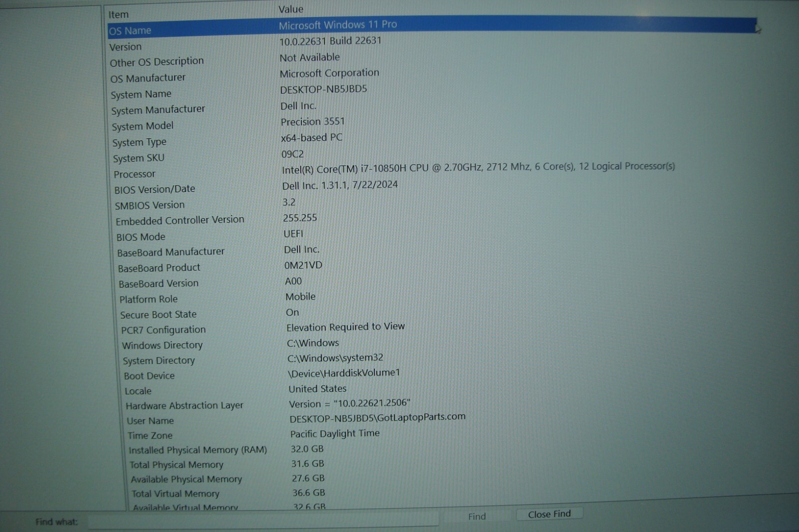The height and width of the screenshot is (532, 799).
Task: Select the Processor row label
Action: pyautogui.click(x=134, y=174)
